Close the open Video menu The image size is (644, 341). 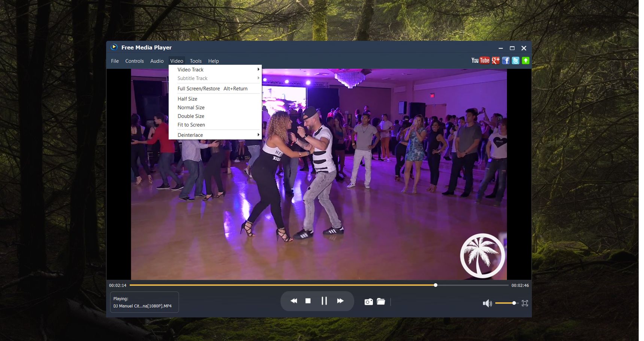[x=177, y=61]
